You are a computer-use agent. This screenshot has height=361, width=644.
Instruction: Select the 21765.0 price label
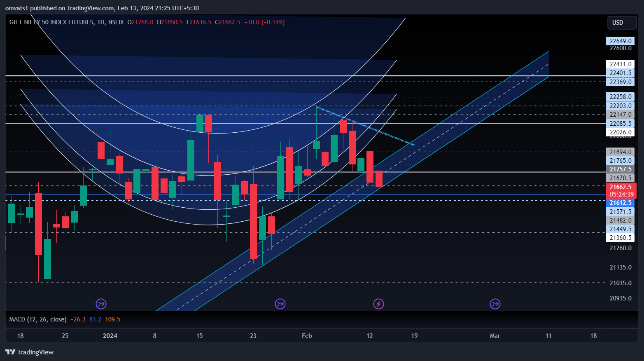pyautogui.click(x=620, y=161)
